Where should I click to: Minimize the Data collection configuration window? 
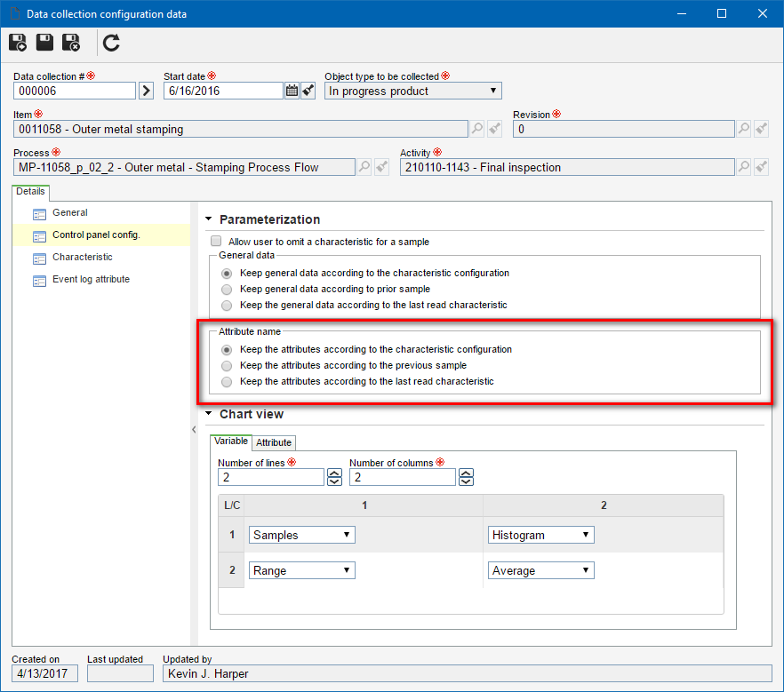(x=682, y=13)
